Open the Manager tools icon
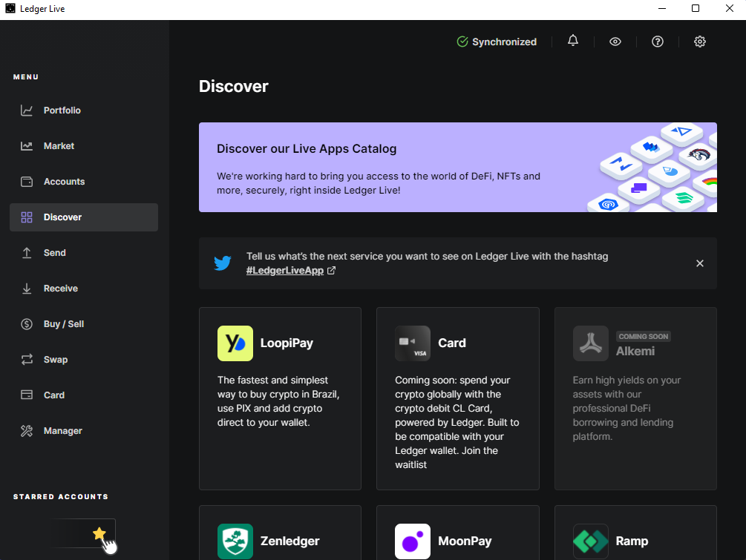 [x=27, y=431]
